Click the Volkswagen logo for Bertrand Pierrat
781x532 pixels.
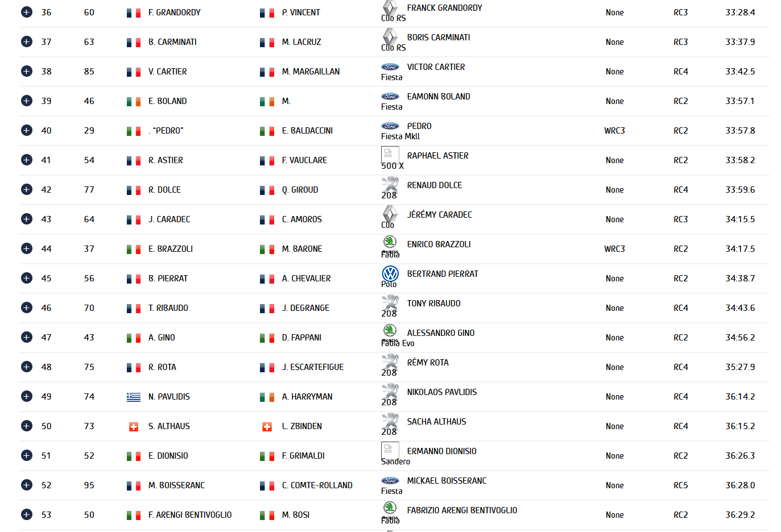390,273
